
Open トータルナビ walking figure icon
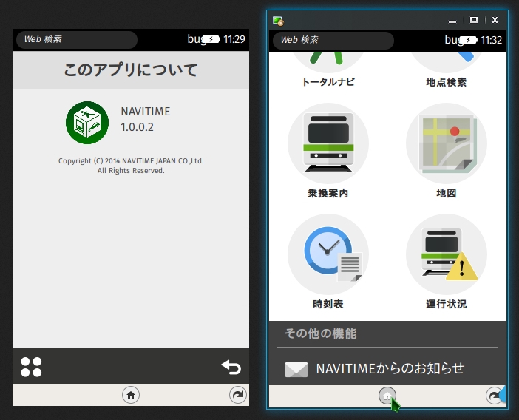coord(328,62)
